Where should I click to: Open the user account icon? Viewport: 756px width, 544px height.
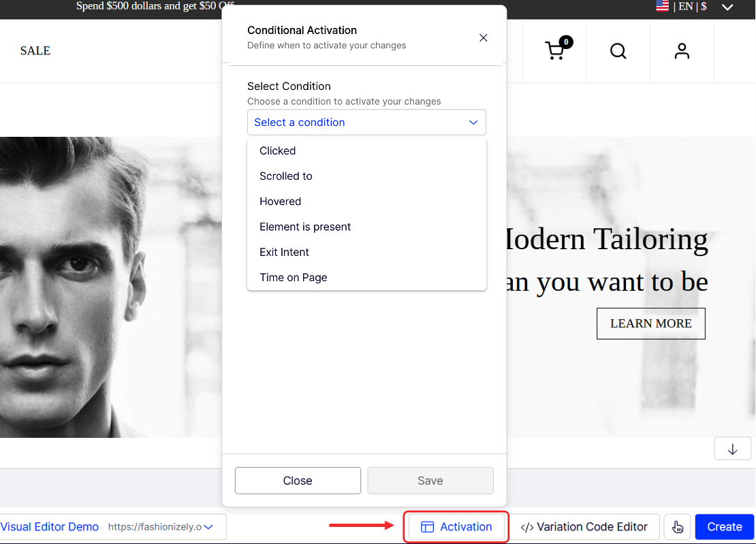tap(682, 51)
